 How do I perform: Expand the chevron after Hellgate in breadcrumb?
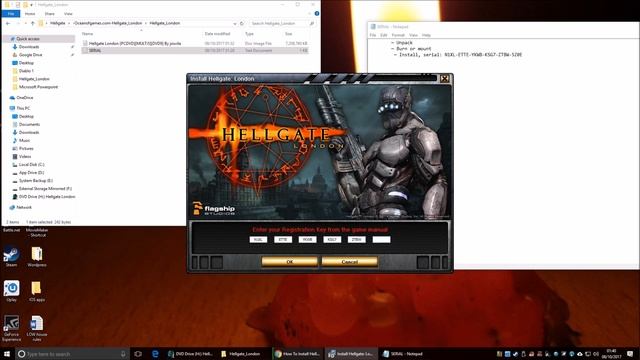[69, 23]
